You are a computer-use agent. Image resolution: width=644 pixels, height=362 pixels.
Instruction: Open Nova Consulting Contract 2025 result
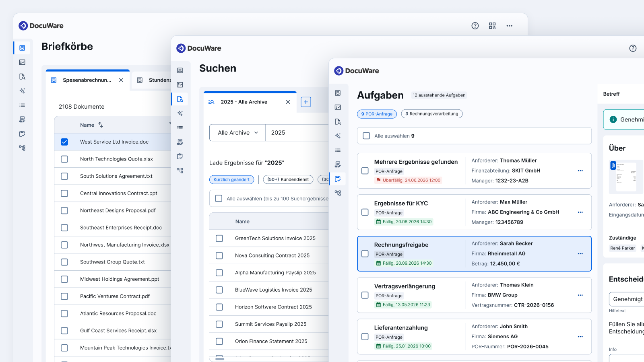point(272,255)
